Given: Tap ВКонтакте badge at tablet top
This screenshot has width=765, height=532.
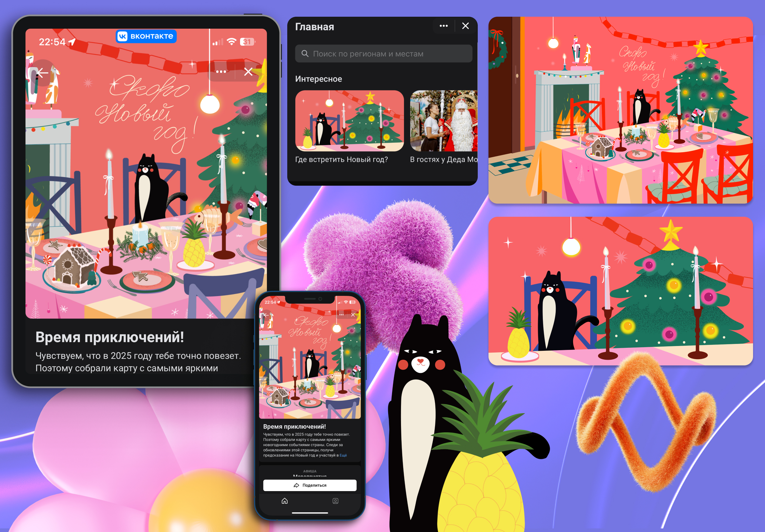Looking at the screenshot, I should (146, 36).
